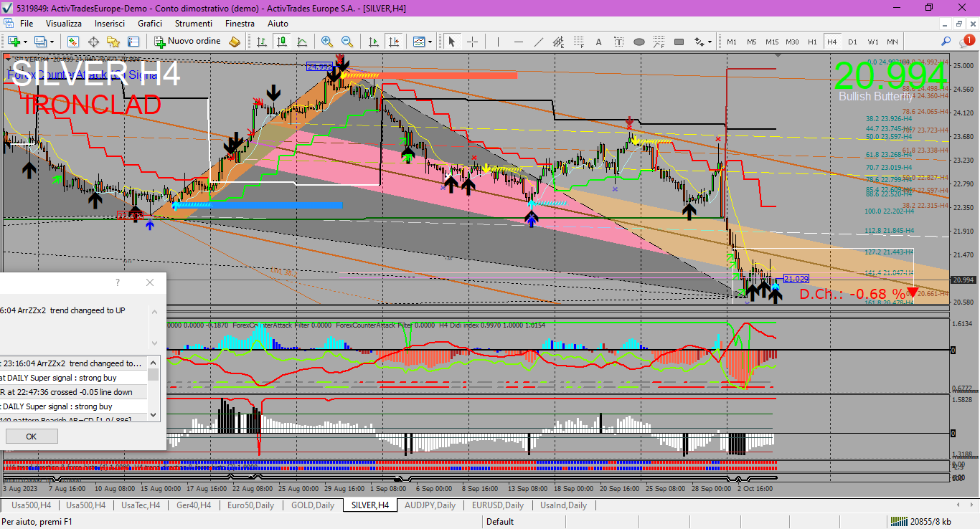The height and width of the screenshot is (529, 980).
Task: Switch to the EURUSD,Daily chart tab
Action: tap(499, 505)
